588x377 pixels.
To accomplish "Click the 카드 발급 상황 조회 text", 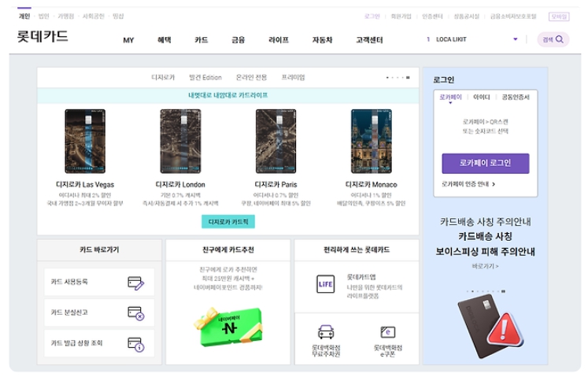I will pos(76,343).
